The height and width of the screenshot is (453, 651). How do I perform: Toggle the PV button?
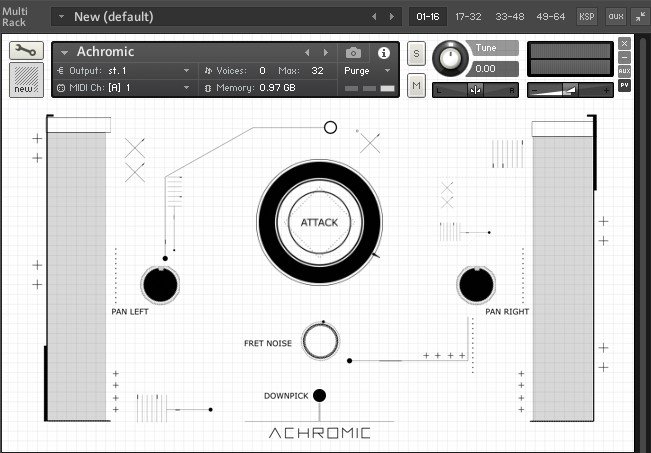coord(624,85)
